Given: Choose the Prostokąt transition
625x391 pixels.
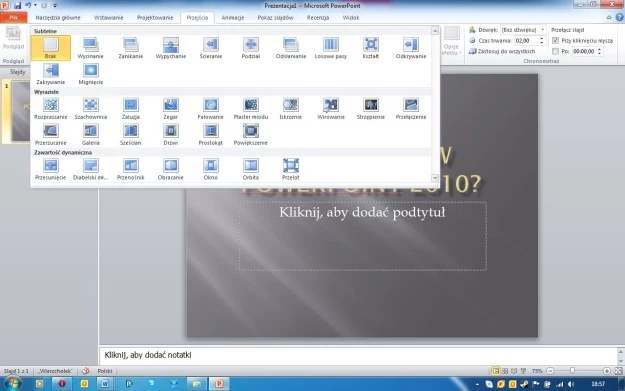Looking at the screenshot, I should (211, 134).
